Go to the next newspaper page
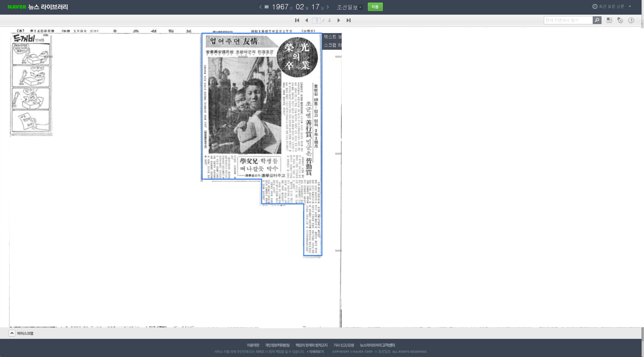This screenshot has width=644, height=357. pyautogui.click(x=339, y=20)
